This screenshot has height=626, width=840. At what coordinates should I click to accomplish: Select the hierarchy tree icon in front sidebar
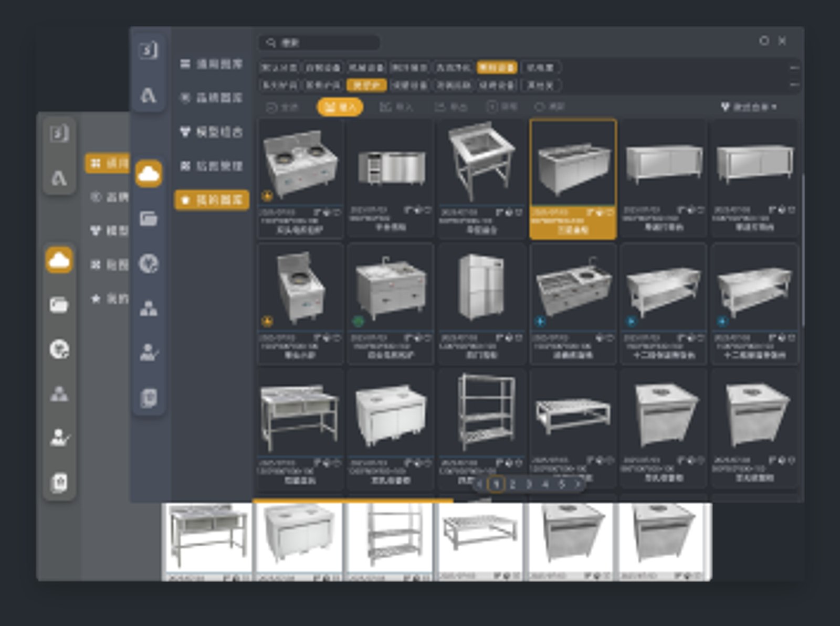pos(149,308)
